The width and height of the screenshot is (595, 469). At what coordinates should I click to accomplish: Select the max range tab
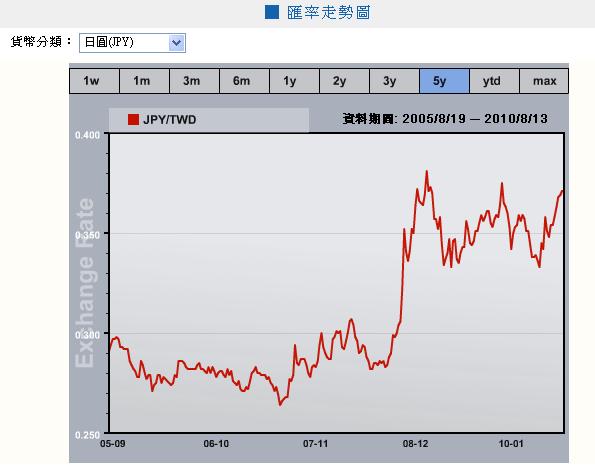[544, 81]
